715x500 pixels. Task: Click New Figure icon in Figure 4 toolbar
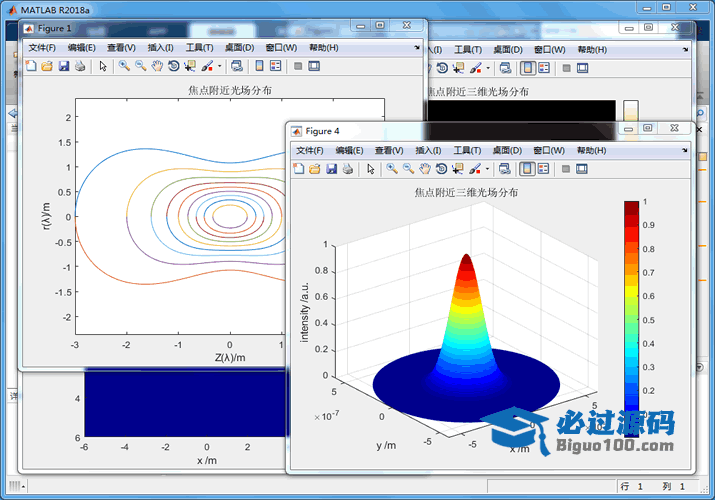click(x=298, y=169)
